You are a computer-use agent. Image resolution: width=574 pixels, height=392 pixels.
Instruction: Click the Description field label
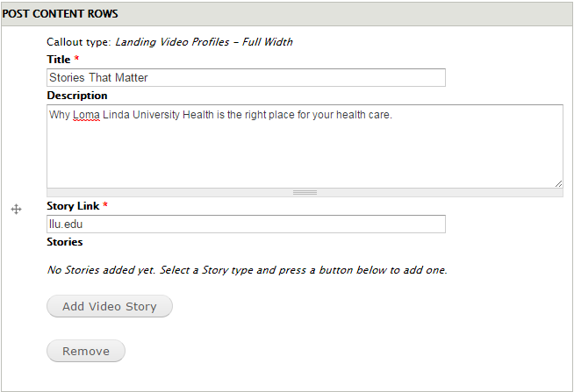click(77, 96)
